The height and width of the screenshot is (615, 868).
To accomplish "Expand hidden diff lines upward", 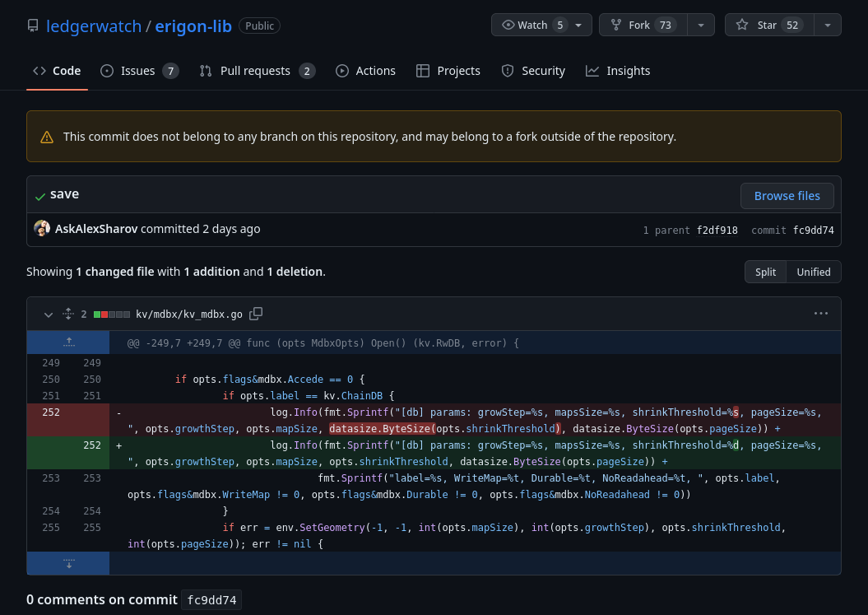I will coord(68,341).
